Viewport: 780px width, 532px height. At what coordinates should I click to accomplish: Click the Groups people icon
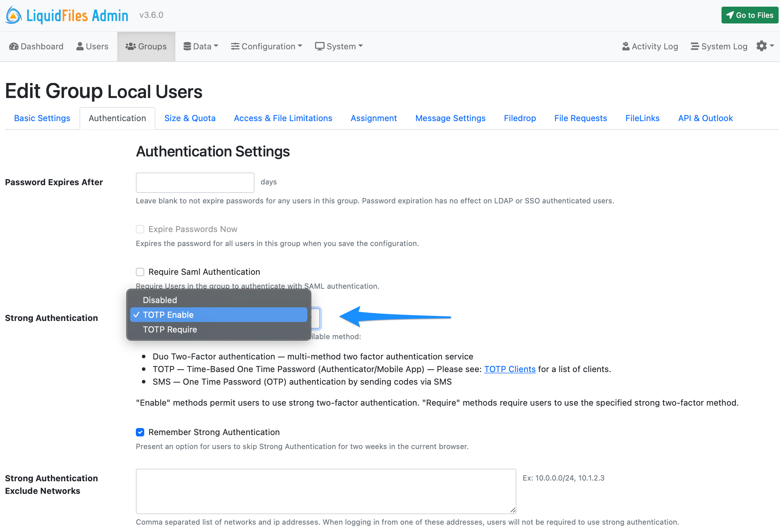[131, 46]
